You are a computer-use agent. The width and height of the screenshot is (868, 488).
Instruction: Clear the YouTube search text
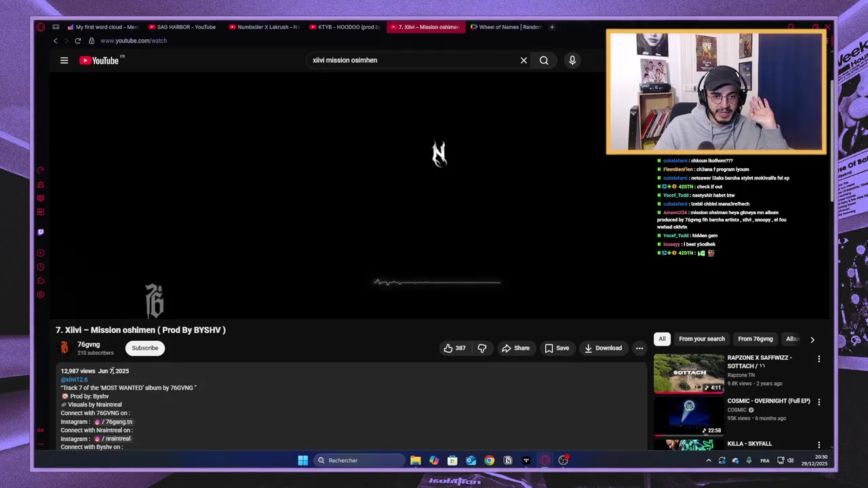(524, 60)
